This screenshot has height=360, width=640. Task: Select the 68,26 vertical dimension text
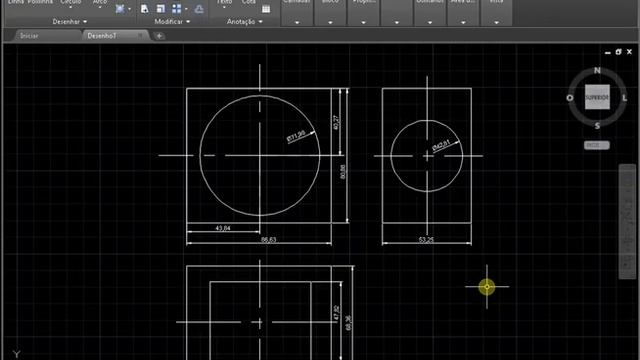[348, 322]
